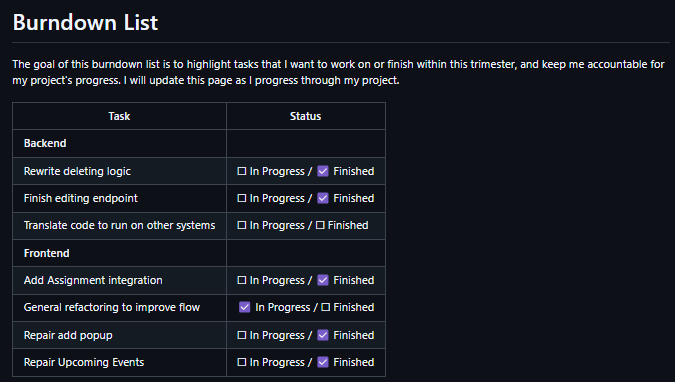
Task: Uncheck Finished for Finish editing endpoint
Action: click(x=323, y=198)
